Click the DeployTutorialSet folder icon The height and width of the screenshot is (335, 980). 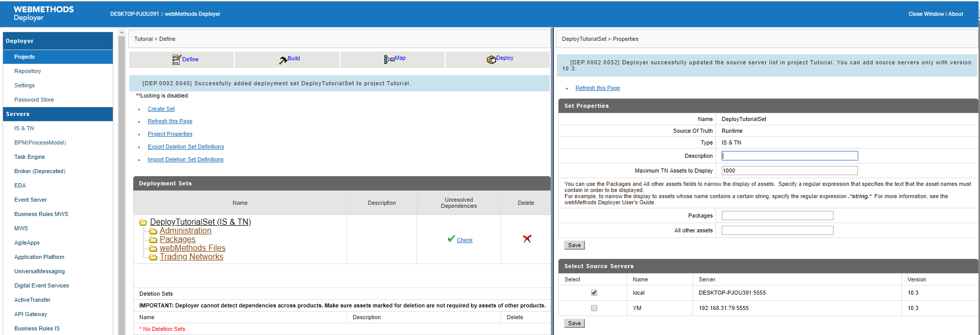coord(143,222)
